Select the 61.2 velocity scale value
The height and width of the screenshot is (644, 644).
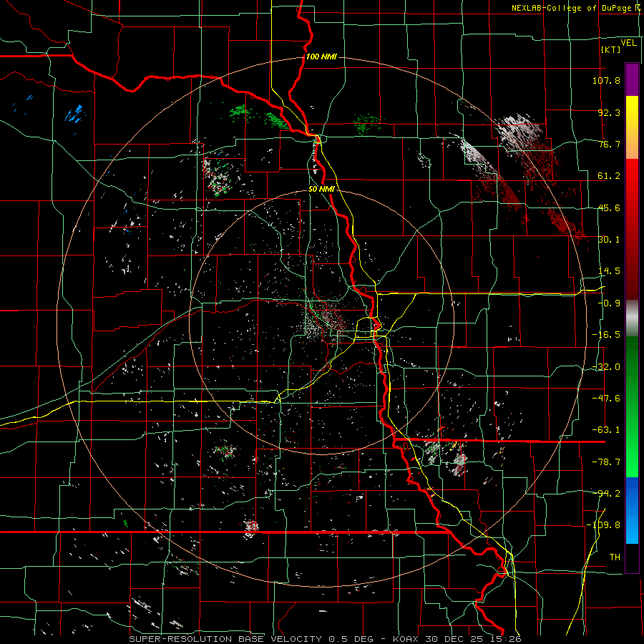609,176
